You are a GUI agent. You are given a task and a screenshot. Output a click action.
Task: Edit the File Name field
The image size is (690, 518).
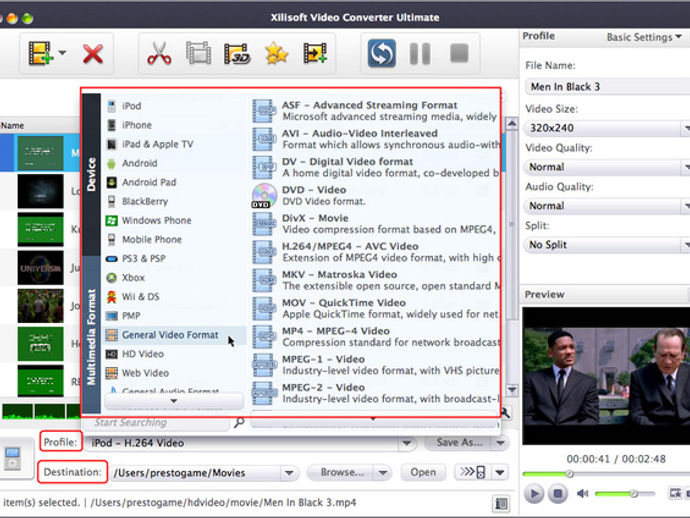(x=608, y=87)
